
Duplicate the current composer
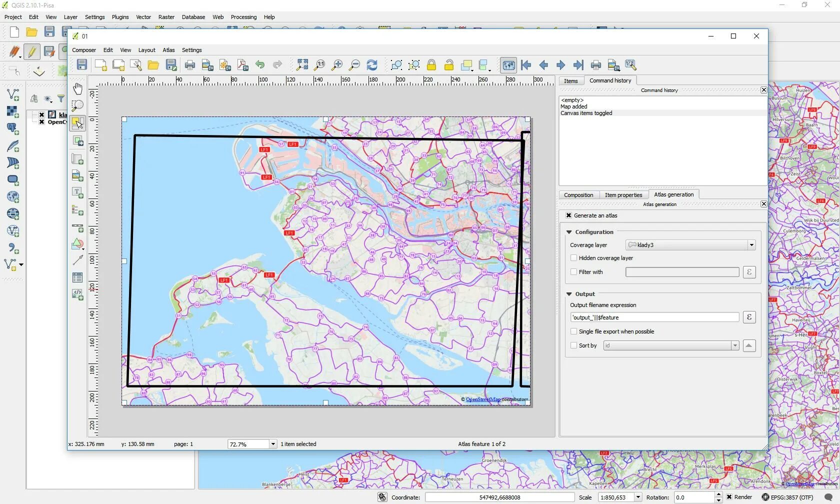pyautogui.click(x=118, y=64)
